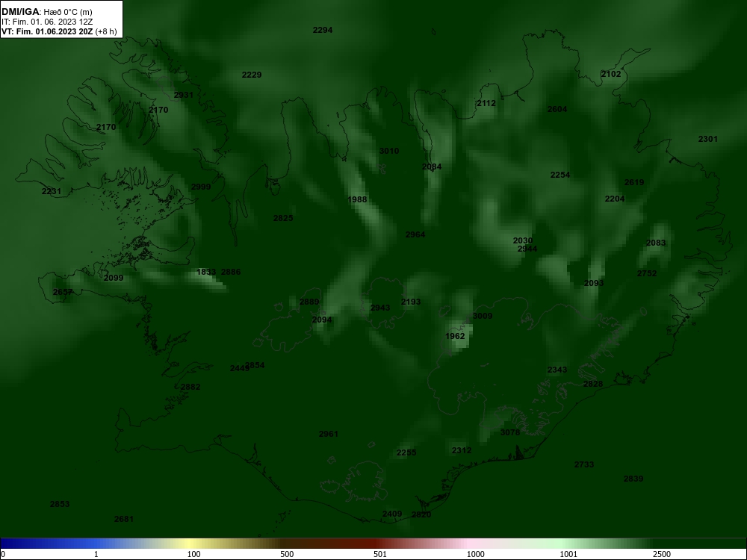Viewport: 747px width, 560px height.
Task: Click the value 2099
Action: click(x=114, y=278)
